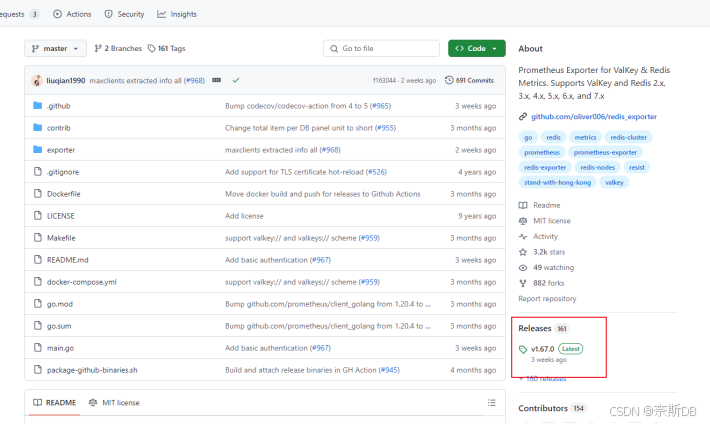Click the Makefile file icon
This screenshot has height=424, width=710.
coord(38,237)
